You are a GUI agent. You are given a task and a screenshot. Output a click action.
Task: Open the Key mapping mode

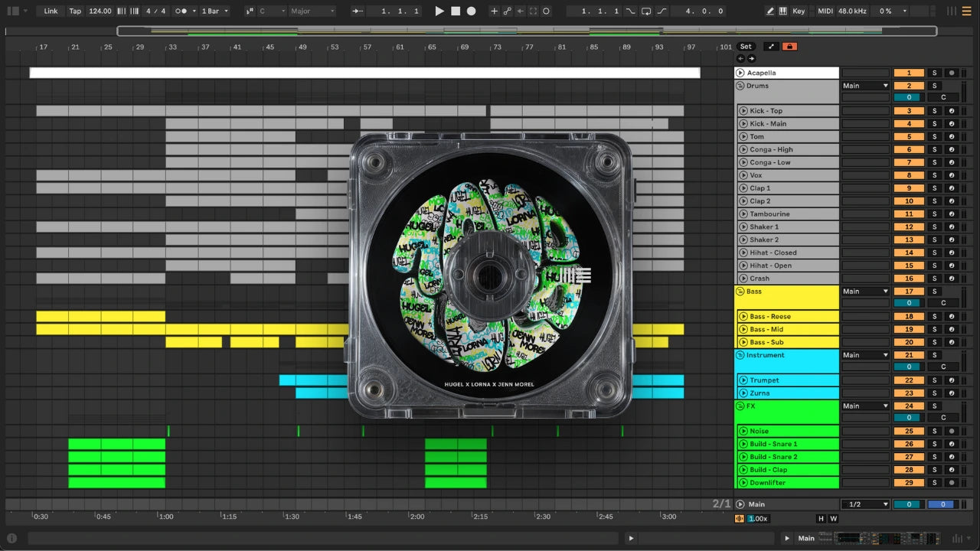coord(799,11)
